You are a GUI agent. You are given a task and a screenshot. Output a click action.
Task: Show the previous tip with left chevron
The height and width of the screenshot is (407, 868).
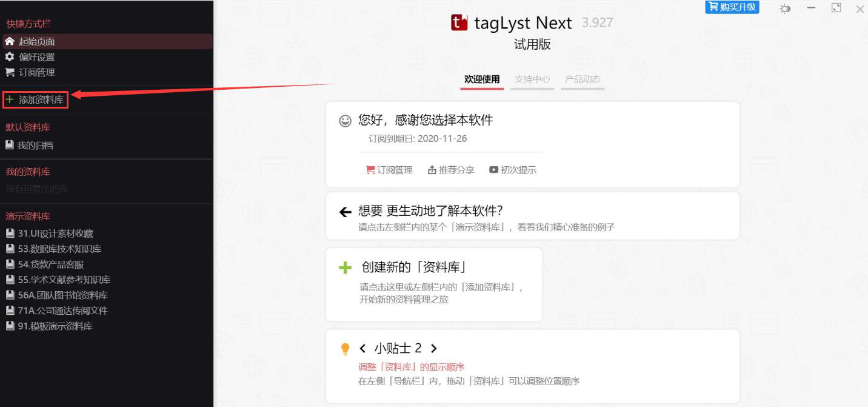pyautogui.click(x=362, y=348)
